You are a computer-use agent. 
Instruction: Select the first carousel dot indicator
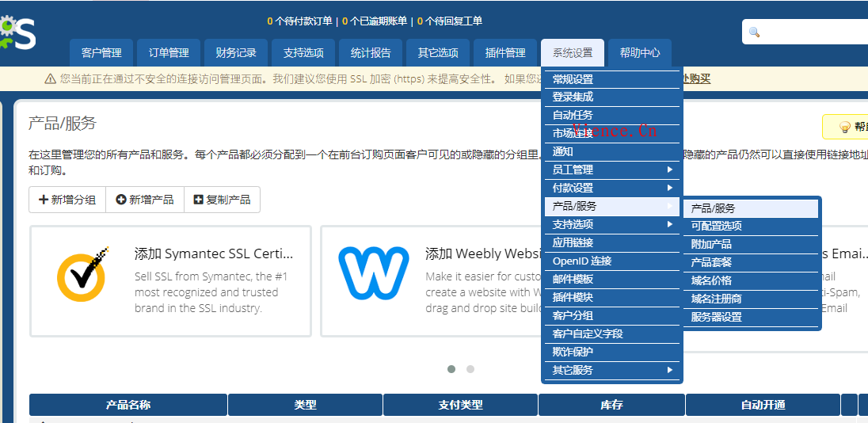(x=451, y=369)
